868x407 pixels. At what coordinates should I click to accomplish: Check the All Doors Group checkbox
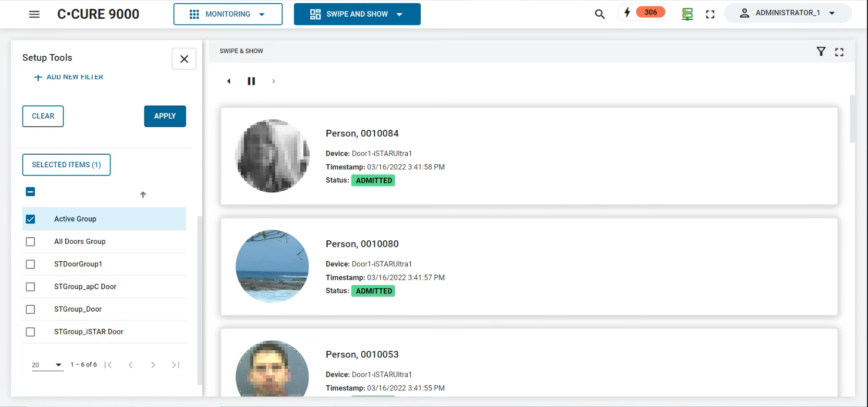pyautogui.click(x=31, y=242)
